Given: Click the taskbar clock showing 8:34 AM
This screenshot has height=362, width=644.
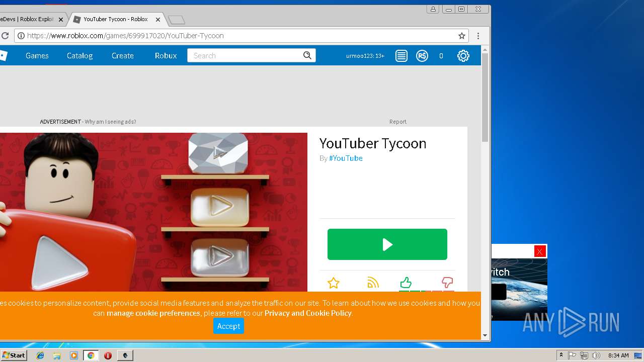Looking at the screenshot, I should click(618, 355).
